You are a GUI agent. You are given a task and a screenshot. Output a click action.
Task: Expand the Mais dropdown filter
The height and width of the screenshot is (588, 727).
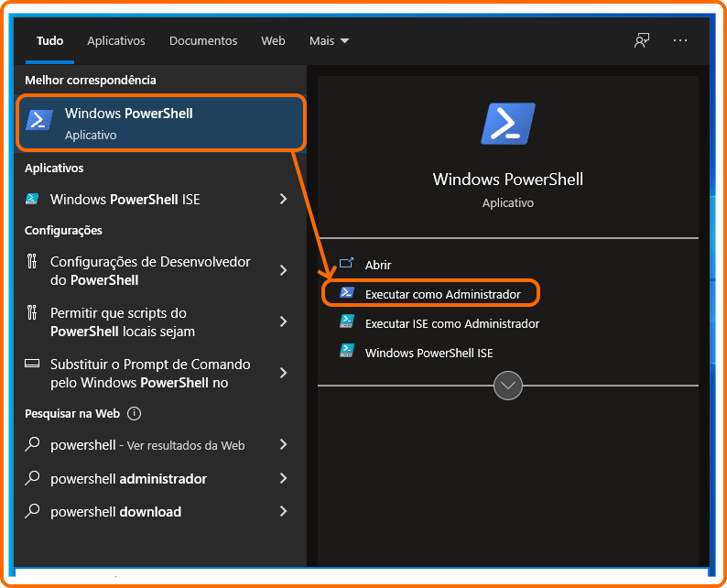tap(330, 41)
